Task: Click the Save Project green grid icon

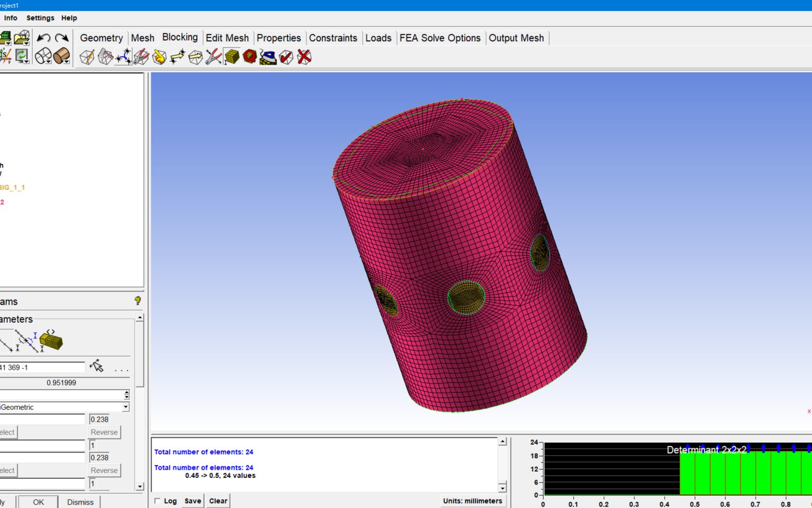Action: click(5, 38)
